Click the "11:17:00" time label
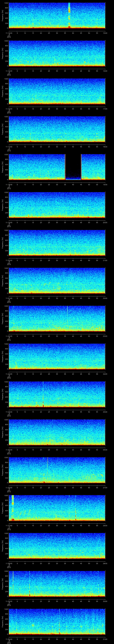This screenshot has height=644, width=114. pos(9,147)
